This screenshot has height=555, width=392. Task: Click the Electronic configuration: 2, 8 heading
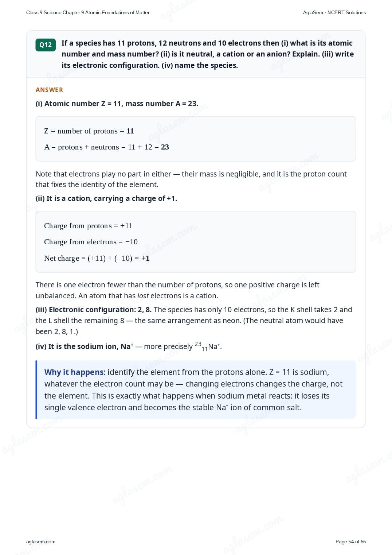point(94,310)
